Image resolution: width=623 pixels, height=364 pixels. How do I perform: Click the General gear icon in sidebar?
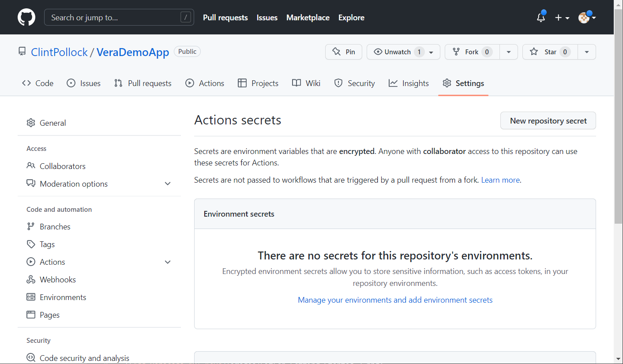pyautogui.click(x=31, y=123)
